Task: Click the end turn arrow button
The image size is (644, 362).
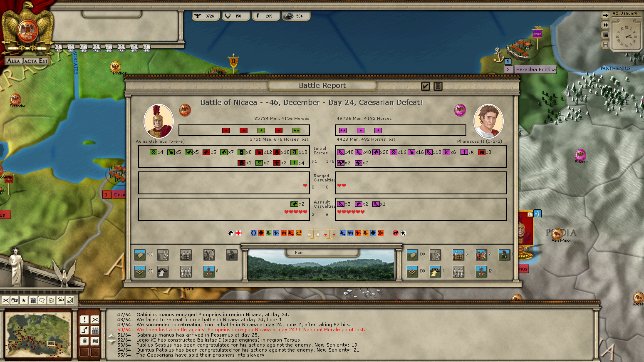Action: tap(605, 15)
